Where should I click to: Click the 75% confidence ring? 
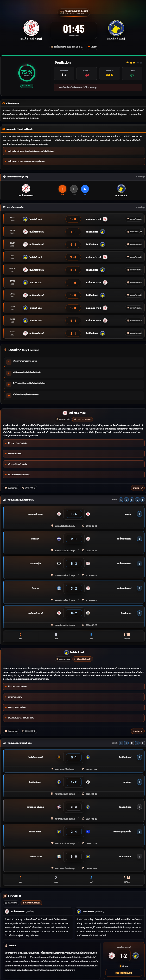(27, 72)
